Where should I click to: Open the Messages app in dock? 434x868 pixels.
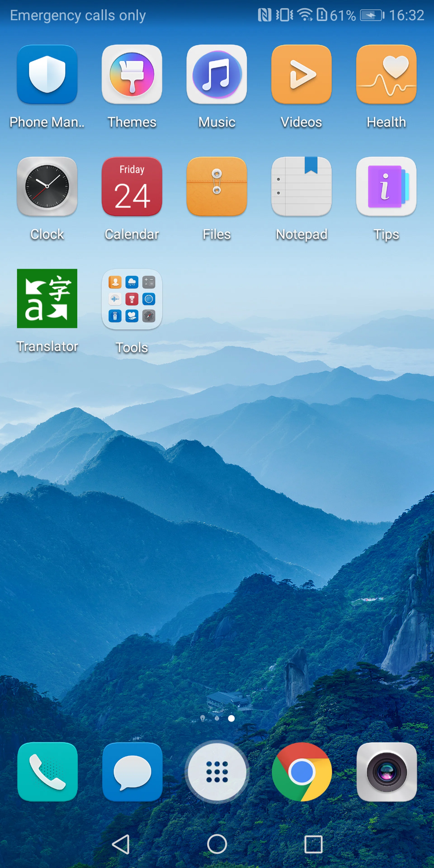coord(132,772)
